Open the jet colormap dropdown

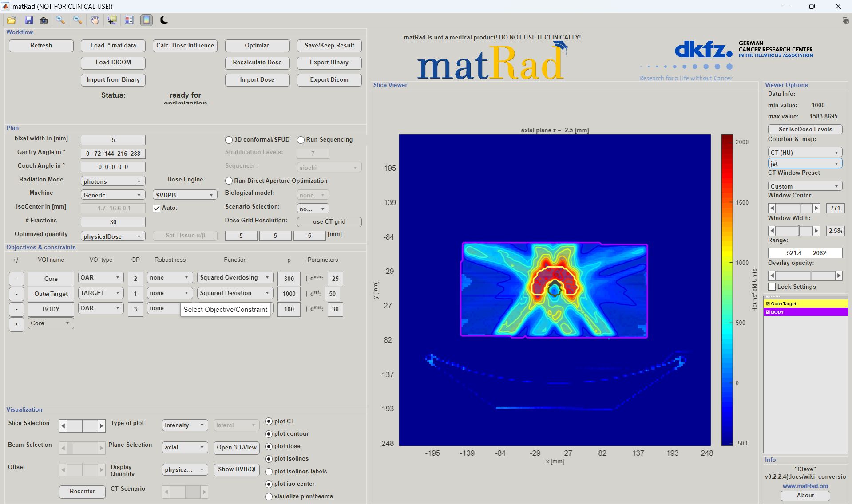(805, 164)
